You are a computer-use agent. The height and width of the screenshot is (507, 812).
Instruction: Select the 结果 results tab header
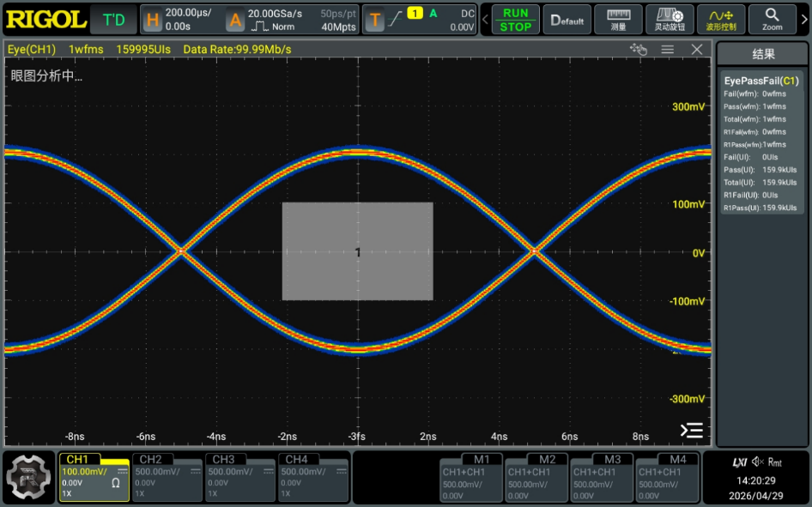(763, 54)
